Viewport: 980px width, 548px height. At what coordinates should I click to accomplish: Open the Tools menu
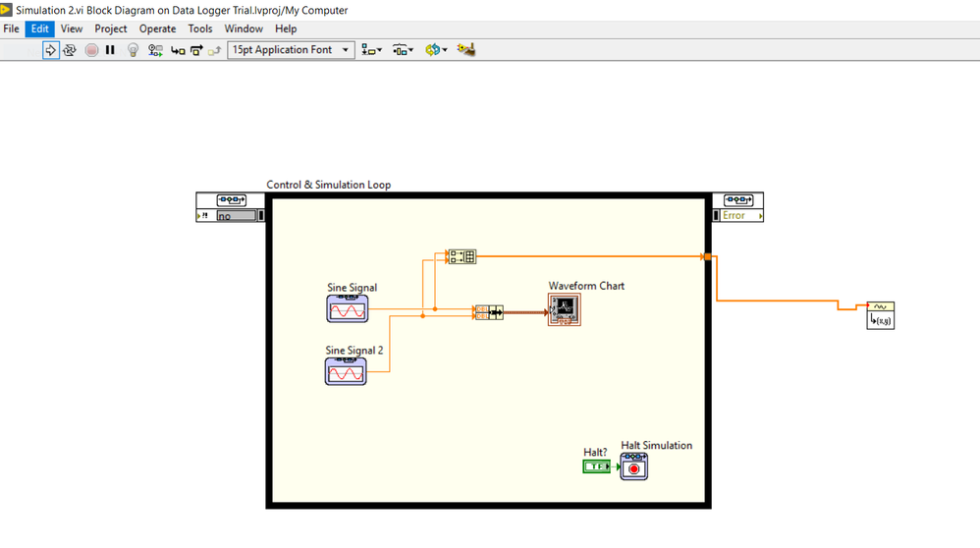200,28
